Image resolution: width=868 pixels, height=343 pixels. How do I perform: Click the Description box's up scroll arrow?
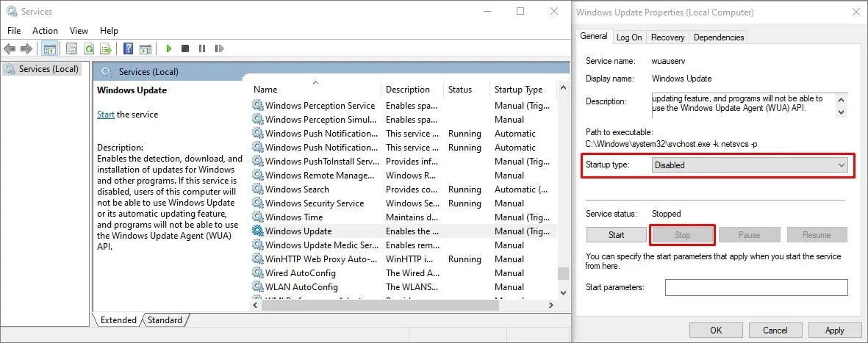[842, 100]
